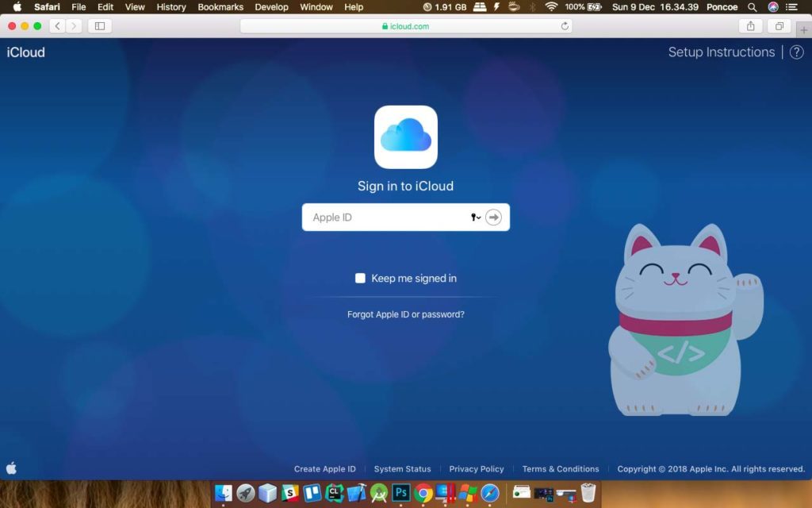Open the Safari menu
Image resolution: width=812 pixels, height=508 pixels.
tap(47, 7)
